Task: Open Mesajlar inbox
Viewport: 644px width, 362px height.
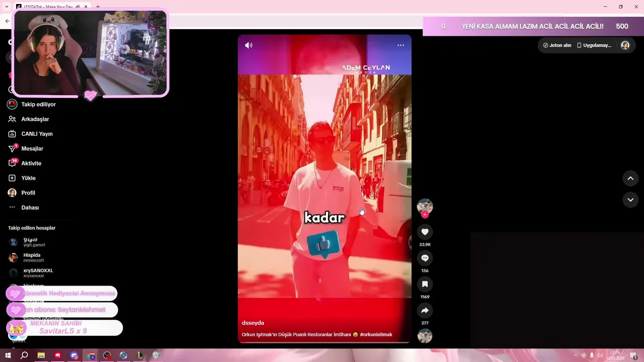Action: pos(26,149)
